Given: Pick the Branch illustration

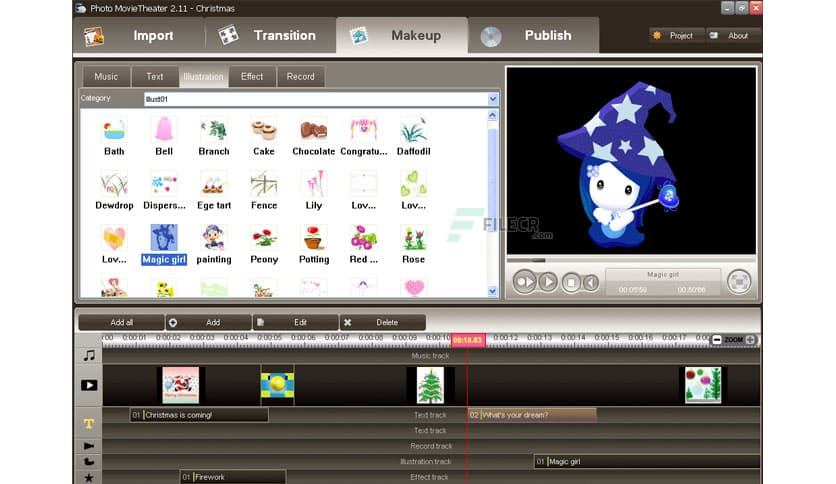Looking at the screenshot, I should 214,131.
